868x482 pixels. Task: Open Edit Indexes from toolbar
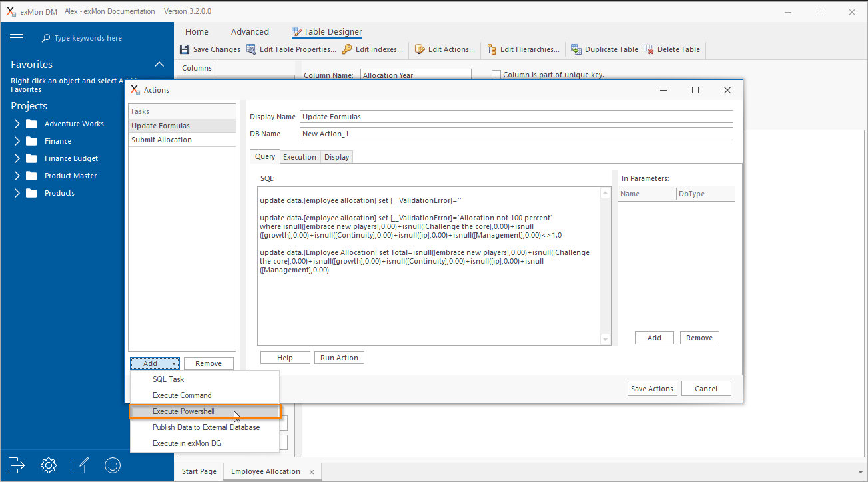tap(372, 49)
